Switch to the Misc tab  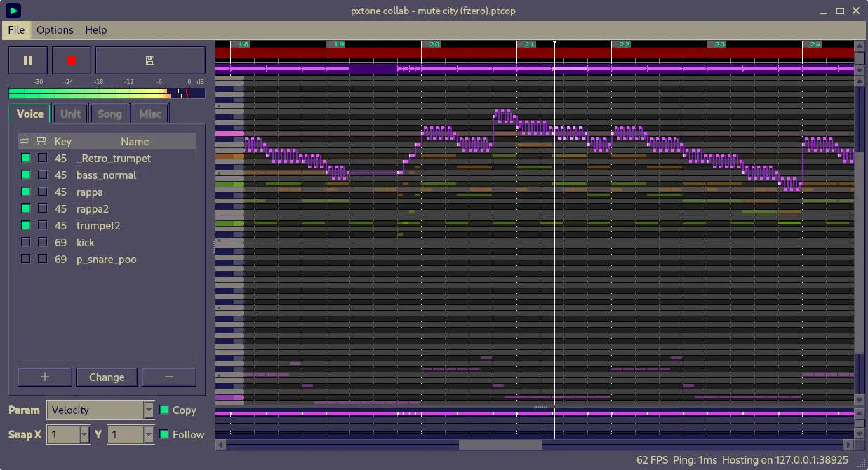pos(150,114)
